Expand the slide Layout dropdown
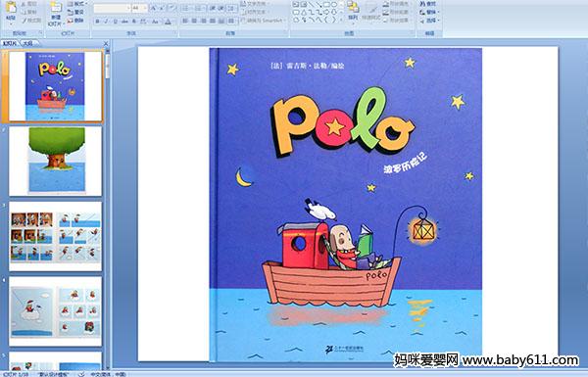Viewport: 588px width, 377px height. [x=77, y=4]
